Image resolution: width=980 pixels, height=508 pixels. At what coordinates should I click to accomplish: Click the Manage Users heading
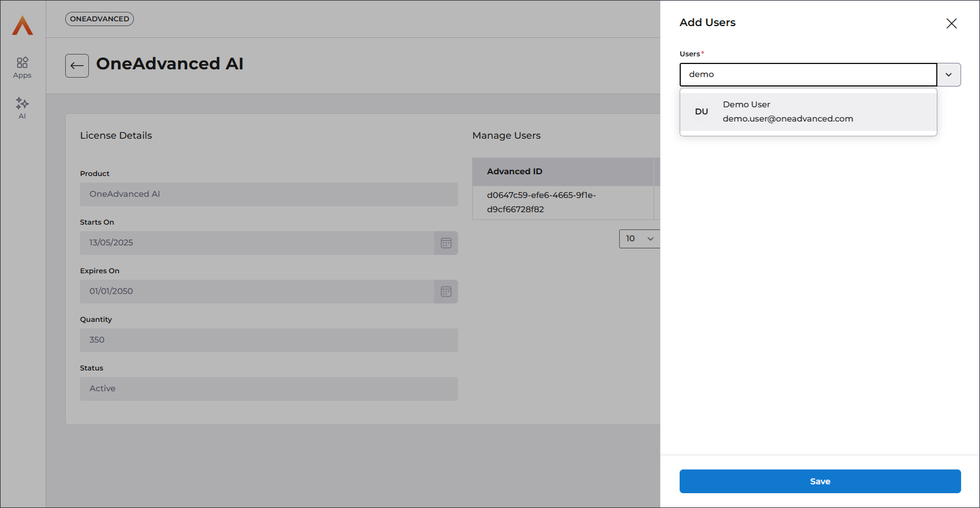[507, 136]
